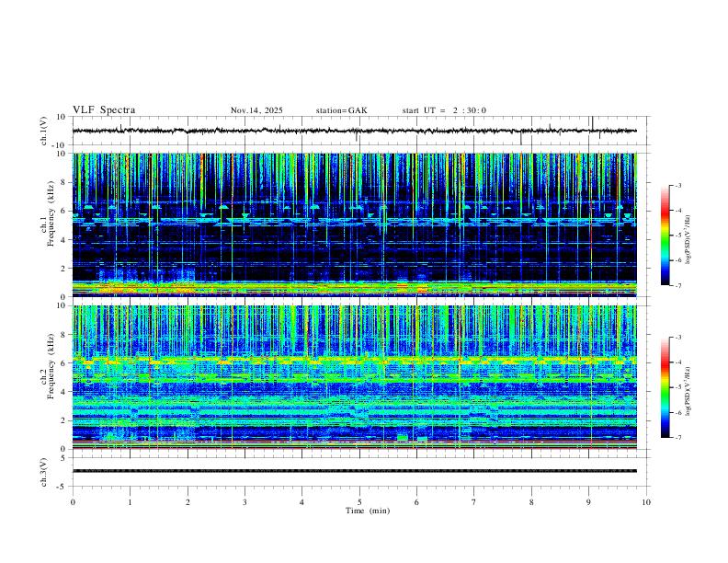This screenshot has height=563, width=728.
Task: Click the ch.2 color scale bar
Action: click(665, 387)
